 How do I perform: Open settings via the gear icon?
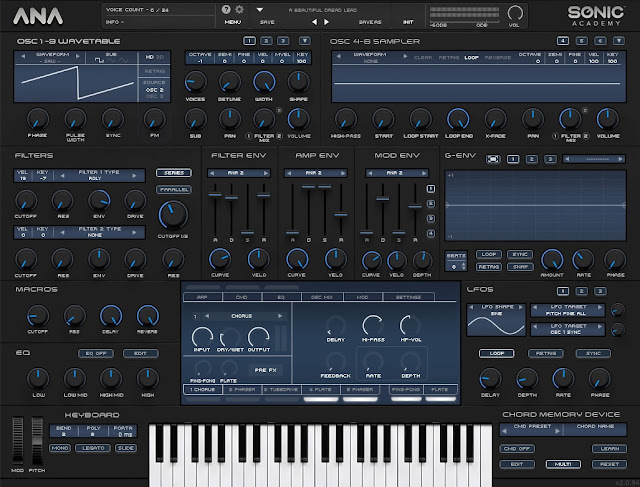(240, 8)
